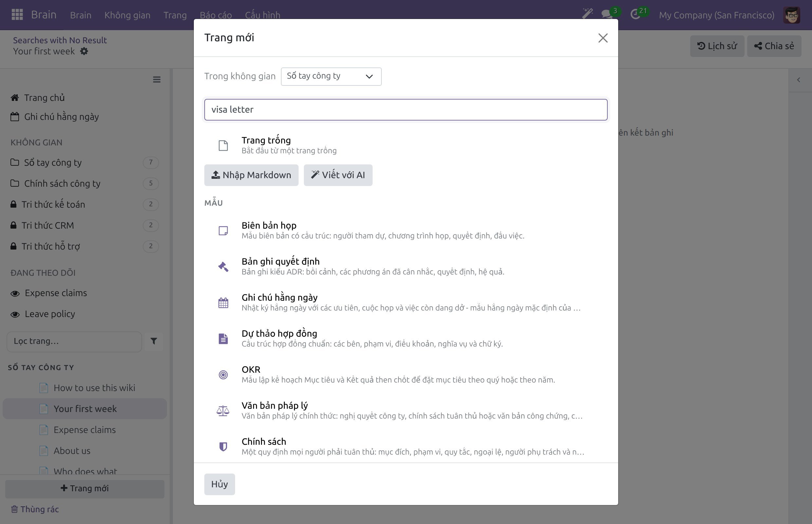Viewport: 812px width, 524px height.
Task: Select the Chính sách template
Action: 405,447
